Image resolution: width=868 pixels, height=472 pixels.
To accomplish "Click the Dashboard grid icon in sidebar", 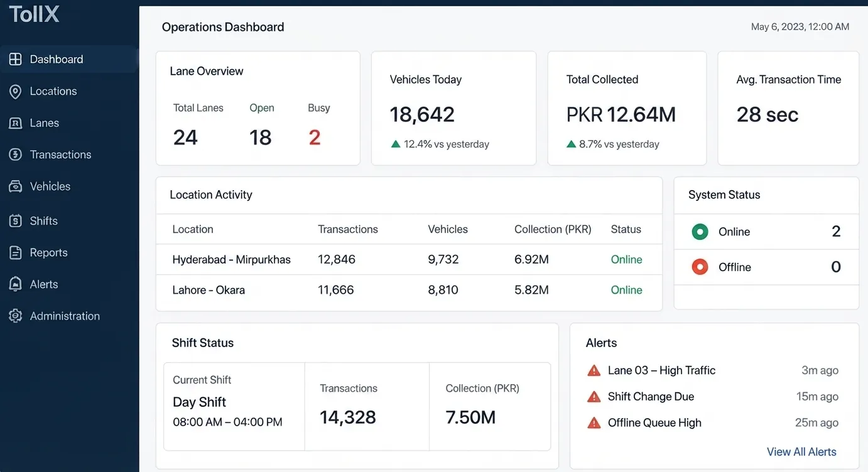I will (16, 59).
